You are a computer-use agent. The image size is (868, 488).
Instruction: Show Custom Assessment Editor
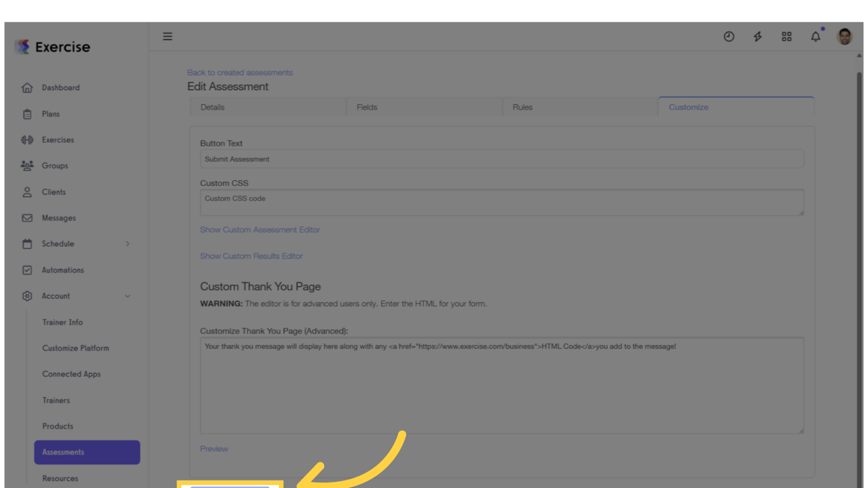tap(260, 229)
